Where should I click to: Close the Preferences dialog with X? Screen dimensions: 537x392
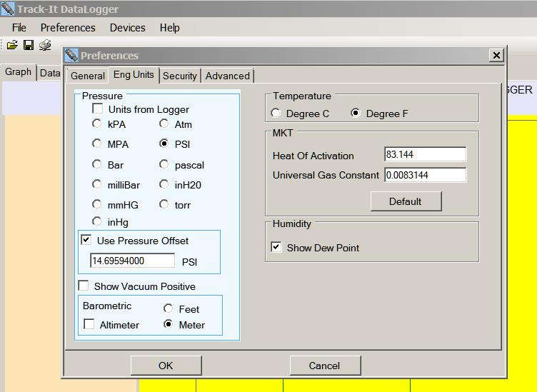tap(496, 55)
